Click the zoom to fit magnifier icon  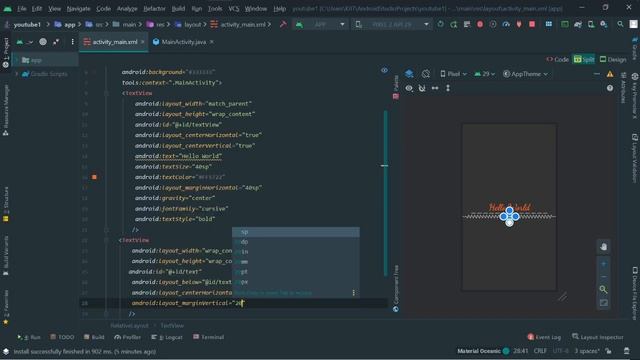point(603,289)
